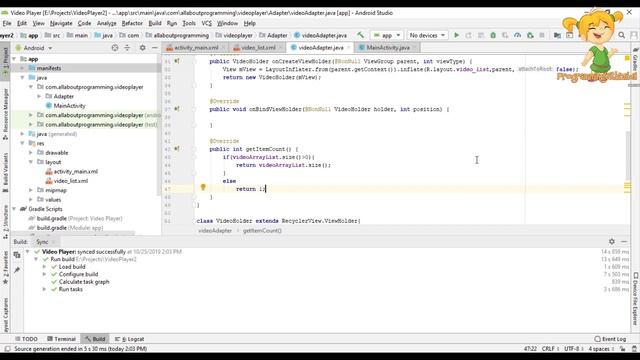This screenshot has width=640, height=360.
Task: Open Event Log from the bottom bar
Action: click(x=610, y=339)
